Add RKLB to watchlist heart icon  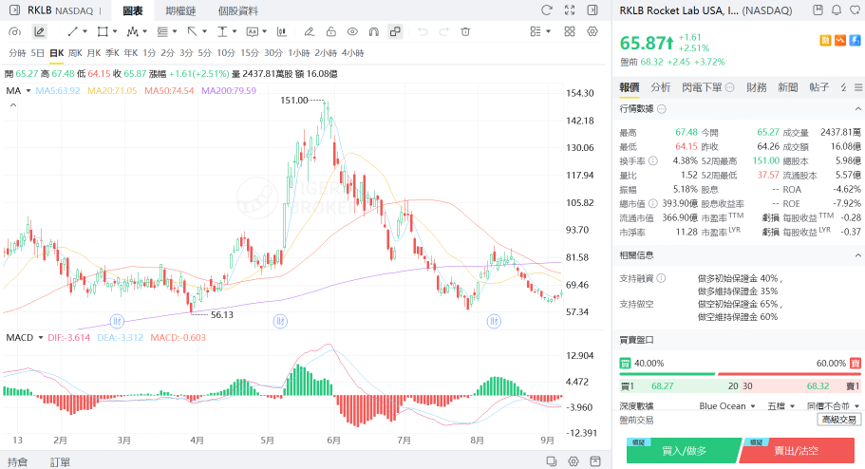click(x=855, y=10)
